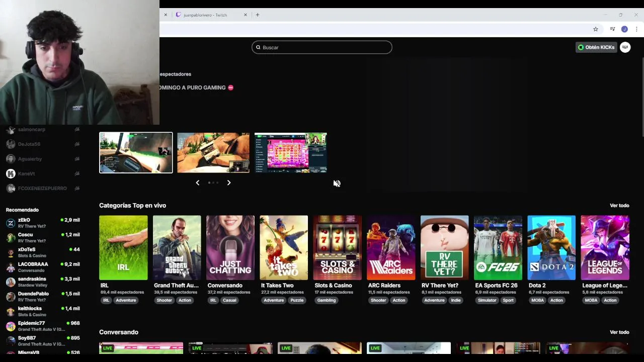Go to the next featured stream
644x362 pixels.
tap(229, 183)
